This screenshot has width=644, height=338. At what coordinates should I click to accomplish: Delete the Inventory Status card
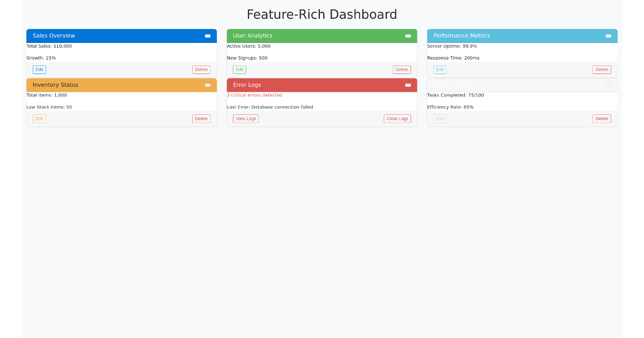tap(201, 119)
